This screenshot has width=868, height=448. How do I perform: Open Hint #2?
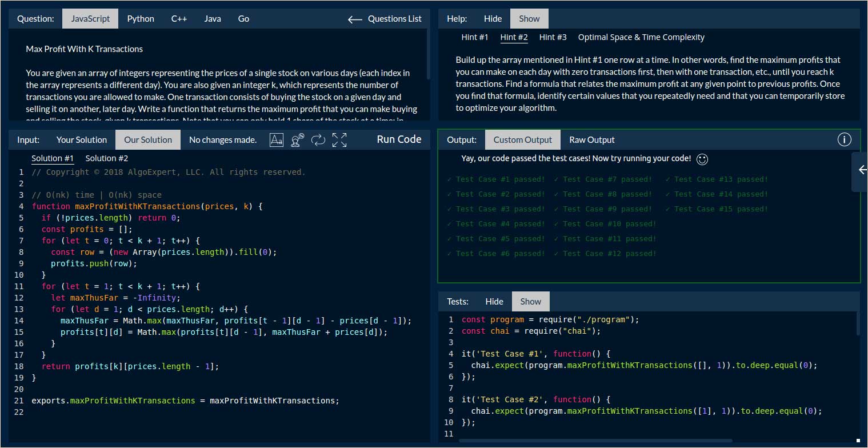click(x=514, y=37)
